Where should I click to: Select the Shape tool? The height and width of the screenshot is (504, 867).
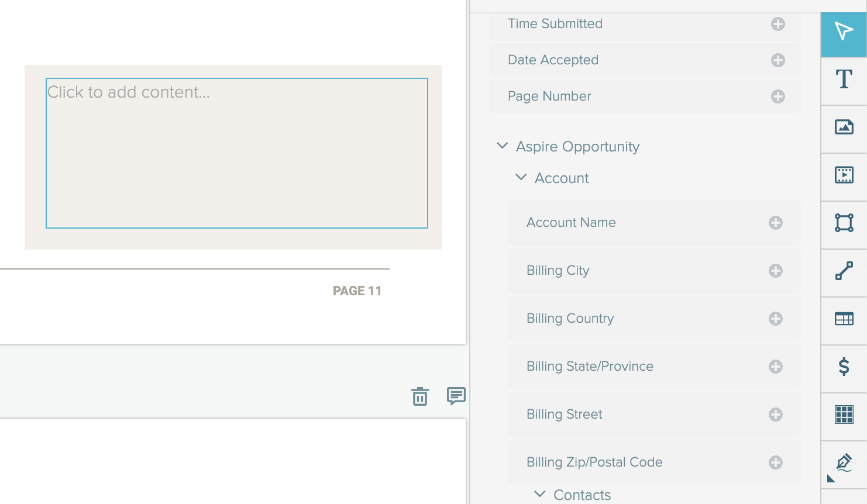pos(844,223)
